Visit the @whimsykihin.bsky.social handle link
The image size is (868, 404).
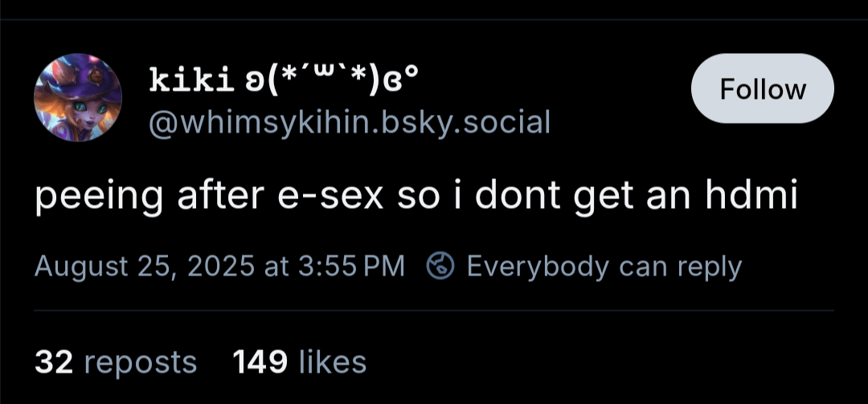(350, 122)
